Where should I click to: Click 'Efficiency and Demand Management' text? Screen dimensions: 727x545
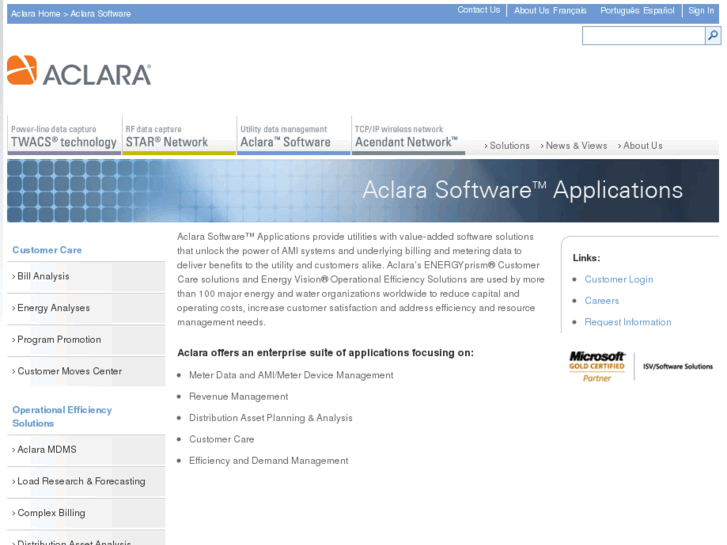point(268,461)
